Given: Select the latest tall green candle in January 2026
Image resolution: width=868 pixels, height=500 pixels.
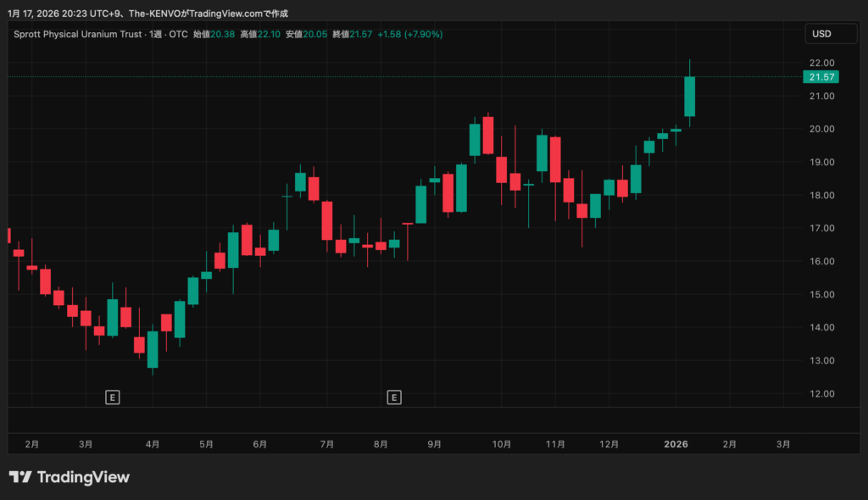Looking at the screenshot, I should 689,96.
